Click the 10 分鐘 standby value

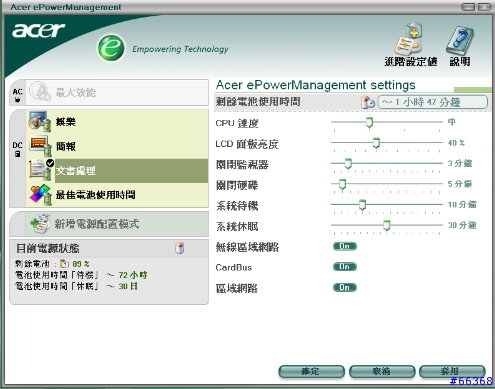(x=462, y=204)
